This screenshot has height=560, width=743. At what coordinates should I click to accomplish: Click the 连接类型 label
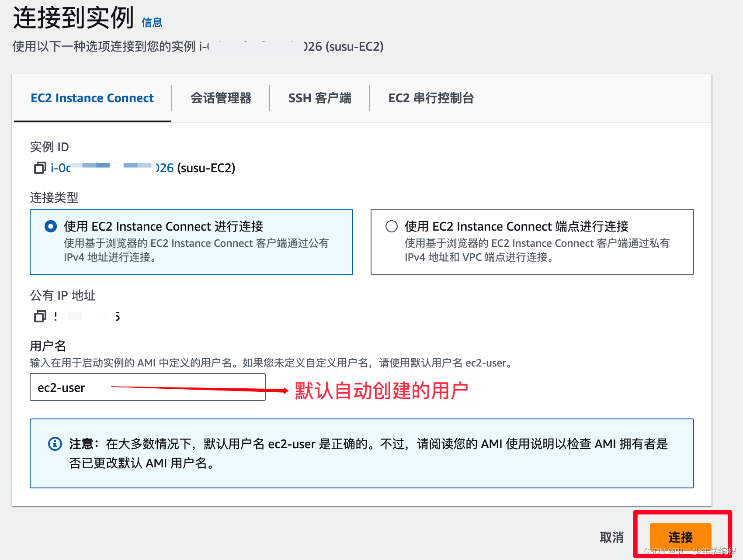click(54, 197)
